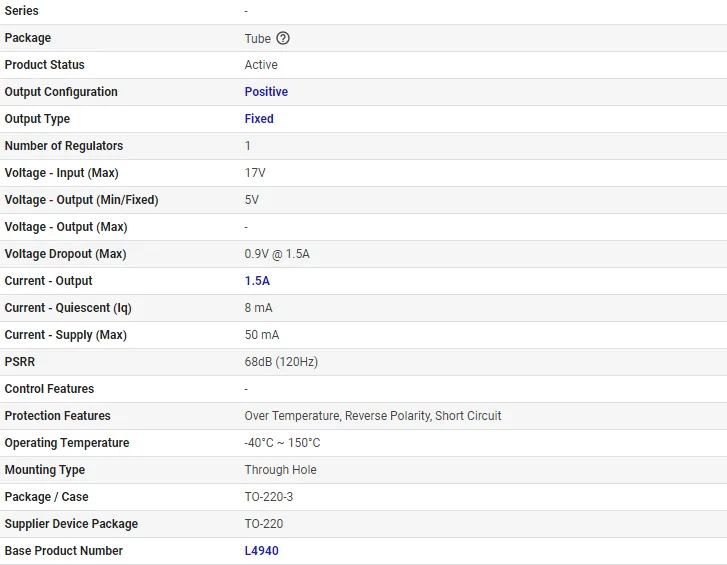This screenshot has height=565, width=727.
Task: Select the Product Status label
Action: coord(45,65)
